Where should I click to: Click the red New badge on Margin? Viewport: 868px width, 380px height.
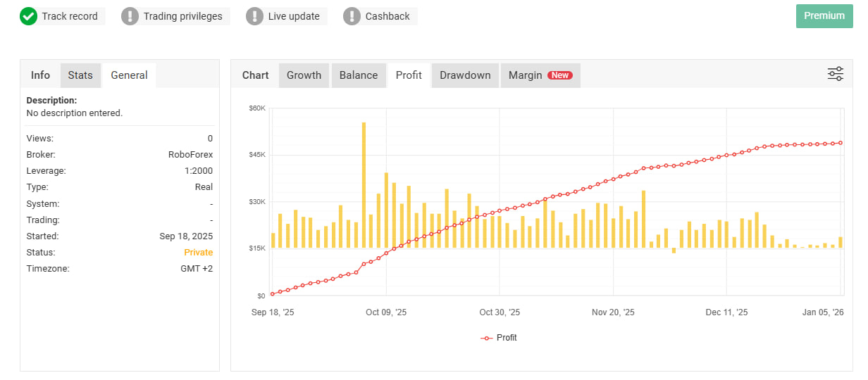pyautogui.click(x=560, y=75)
